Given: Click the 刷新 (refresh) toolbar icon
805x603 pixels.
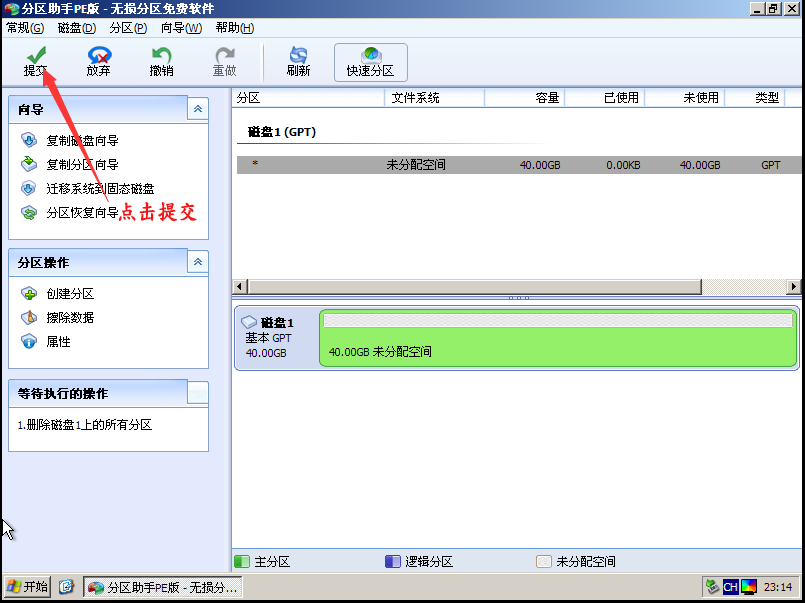Looking at the screenshot, I should 298,55.
